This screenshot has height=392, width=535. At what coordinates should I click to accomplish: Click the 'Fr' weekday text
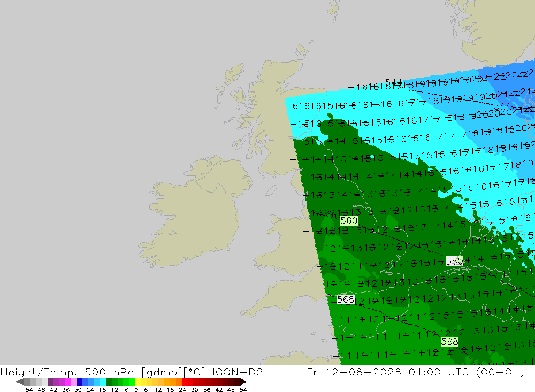312,372
